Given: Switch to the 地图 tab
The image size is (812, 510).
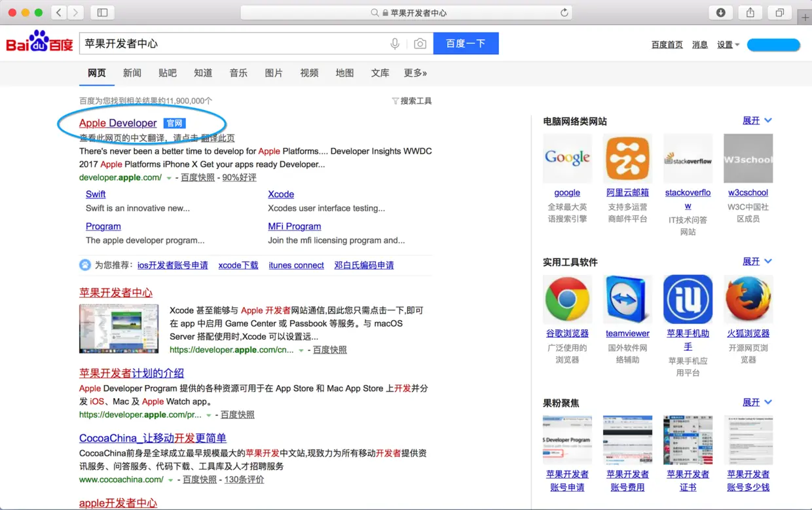Looking at the screenshot, I should point(344,73).
